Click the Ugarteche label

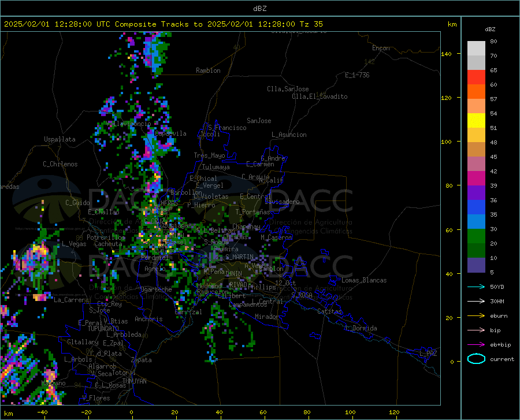[x=156, y=289]
